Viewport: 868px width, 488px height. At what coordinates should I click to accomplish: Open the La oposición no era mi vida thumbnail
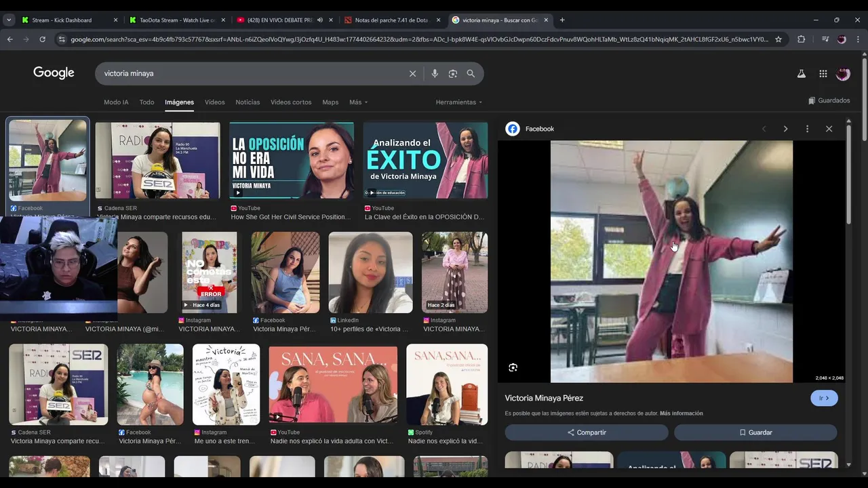292,161
